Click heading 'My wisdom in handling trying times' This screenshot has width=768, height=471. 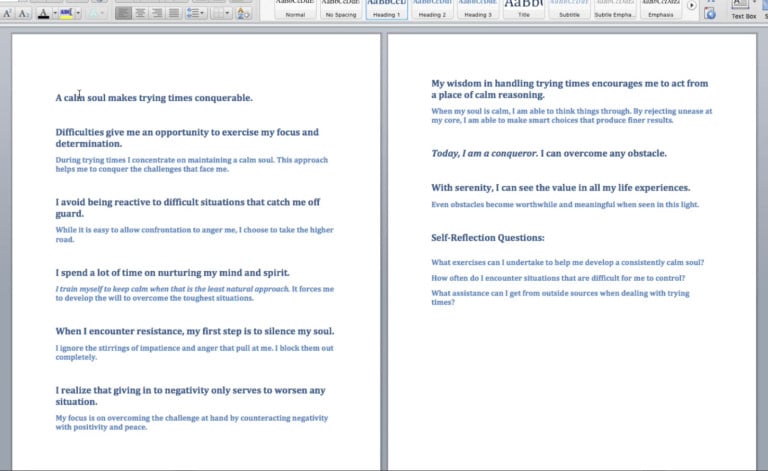[570, 89]
